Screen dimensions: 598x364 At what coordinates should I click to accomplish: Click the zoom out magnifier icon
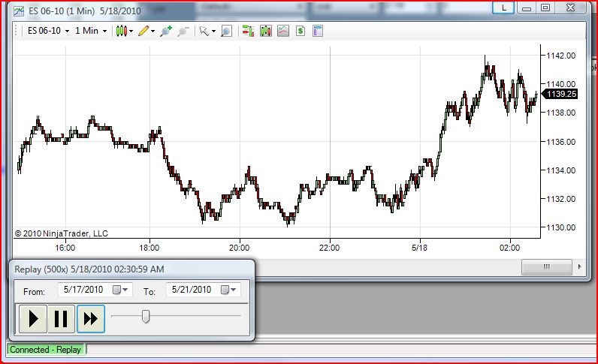point(183,31)
